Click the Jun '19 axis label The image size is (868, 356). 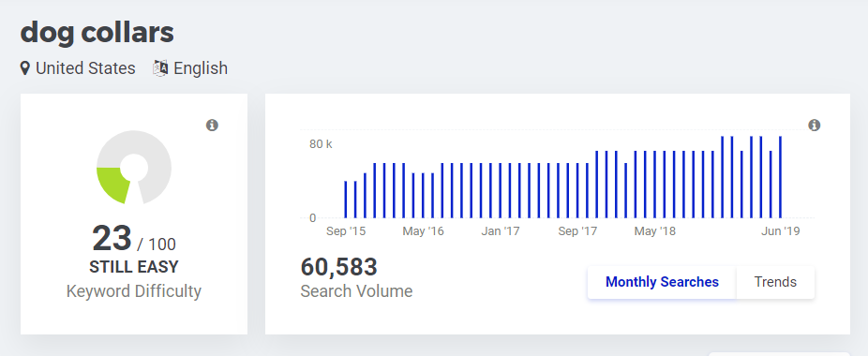tap(781, 230)
